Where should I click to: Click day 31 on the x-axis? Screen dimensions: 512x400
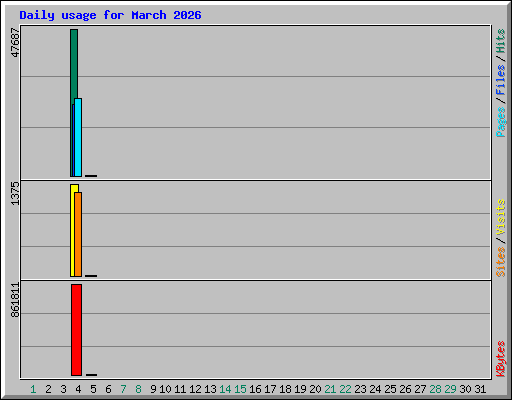[x=480, y=389]
